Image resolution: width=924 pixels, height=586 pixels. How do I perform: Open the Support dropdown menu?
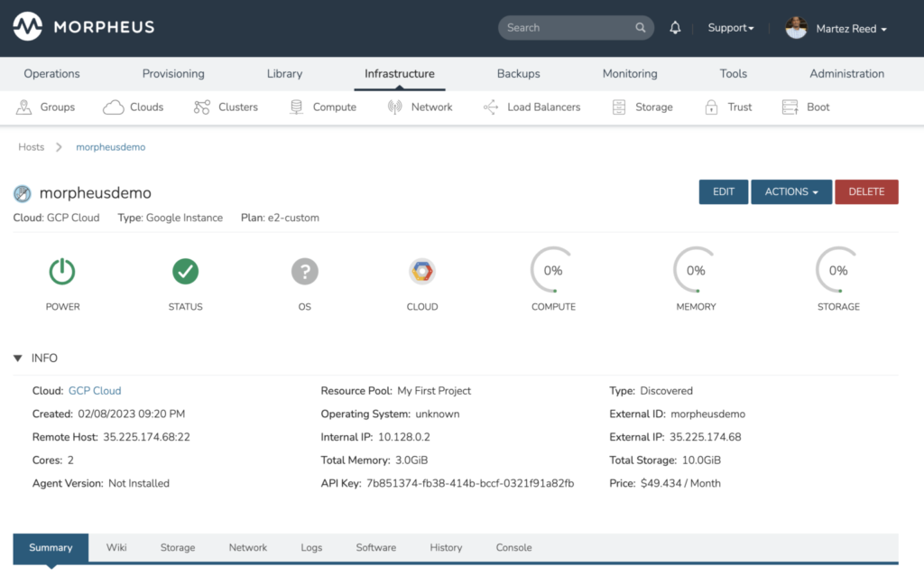pos(731,28)
